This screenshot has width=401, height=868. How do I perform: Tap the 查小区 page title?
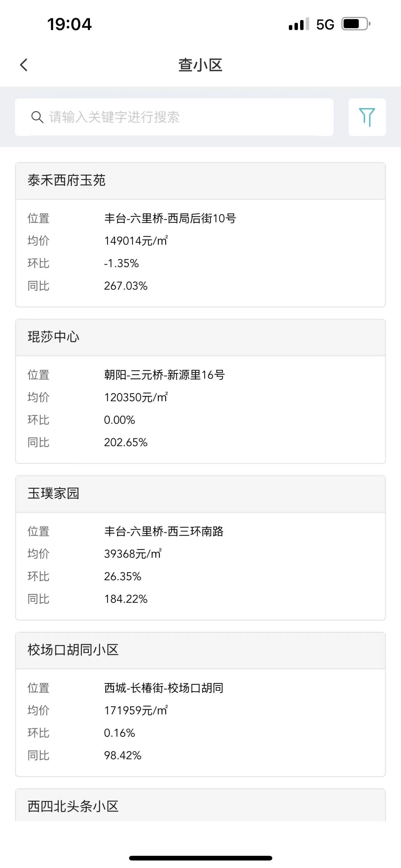tap(200, 65)
